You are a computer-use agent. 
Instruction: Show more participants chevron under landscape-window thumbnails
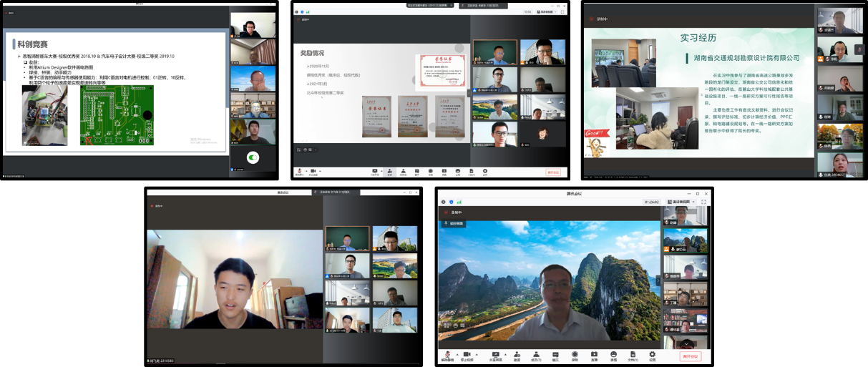(x=686, y=344)
